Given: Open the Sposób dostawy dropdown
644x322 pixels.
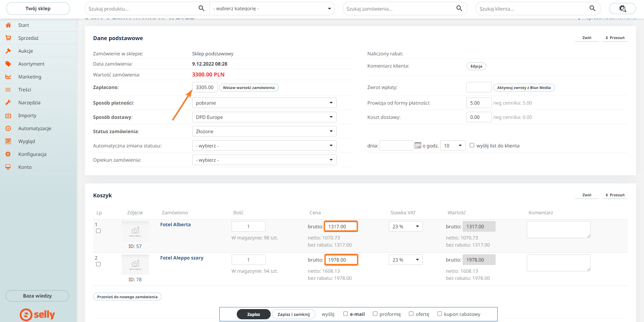Looking at the screenshot, I should point(264,117).
